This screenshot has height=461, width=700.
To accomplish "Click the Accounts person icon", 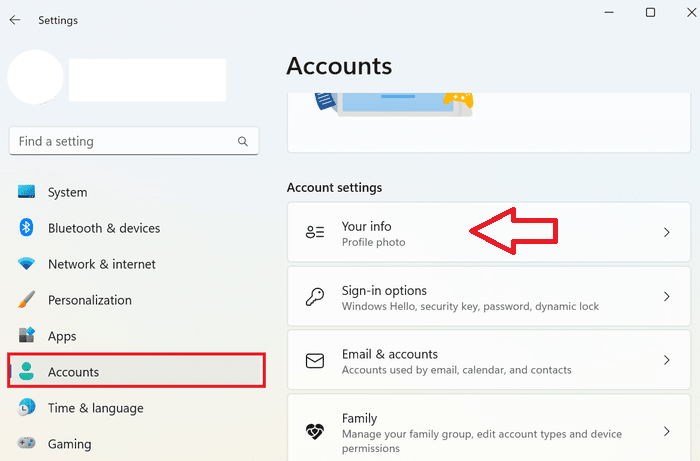I will 26,371.
